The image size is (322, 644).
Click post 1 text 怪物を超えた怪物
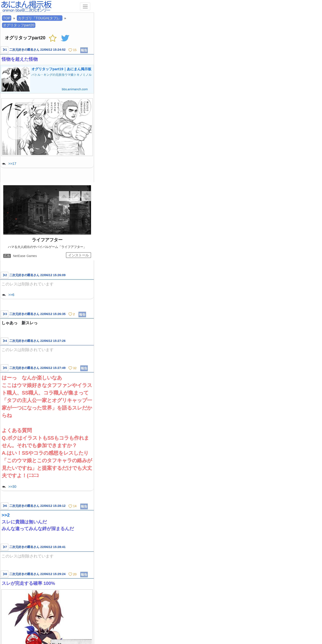point(20,59)
